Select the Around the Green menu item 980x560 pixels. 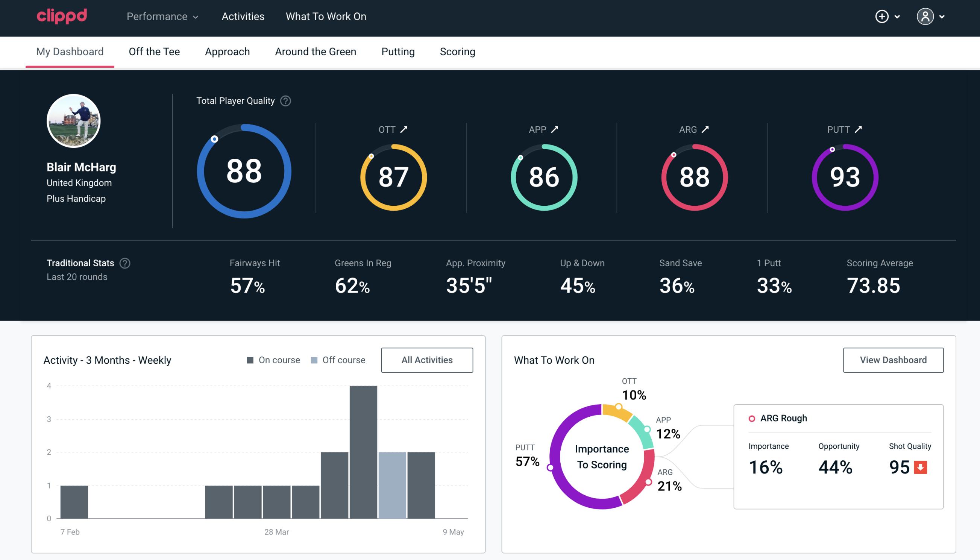(x=315, y=51)
